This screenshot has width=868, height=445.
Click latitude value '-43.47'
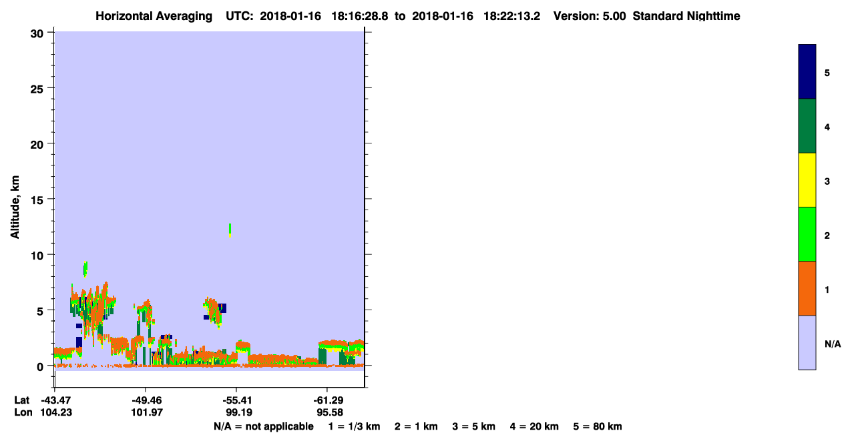(55, 400)
